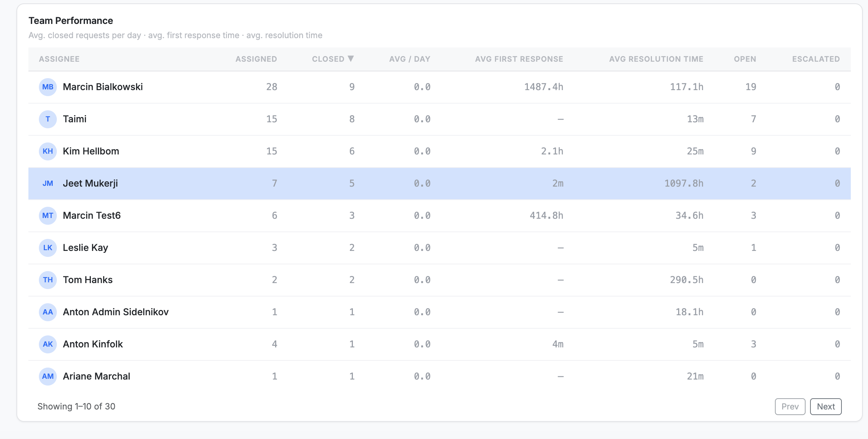Sort by Avg / Day column header

(x=410, y=59)
